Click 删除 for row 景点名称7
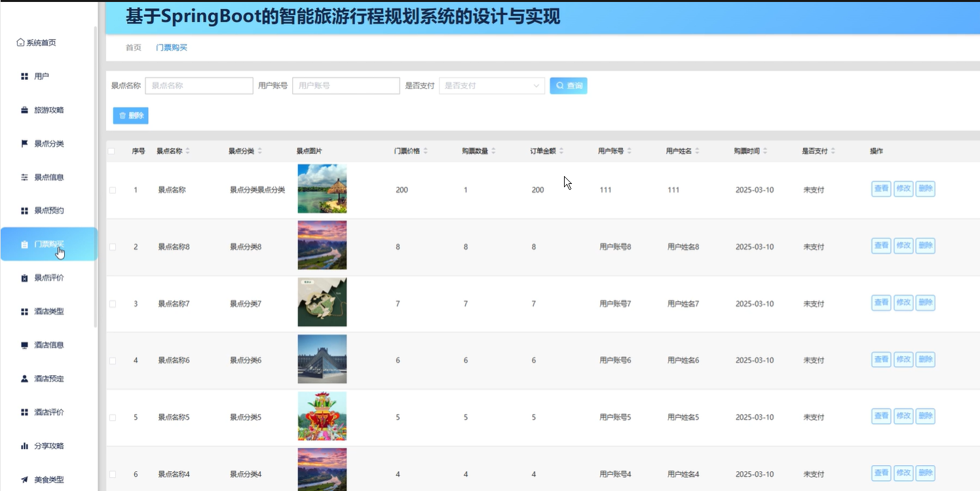 coord(925,302)
